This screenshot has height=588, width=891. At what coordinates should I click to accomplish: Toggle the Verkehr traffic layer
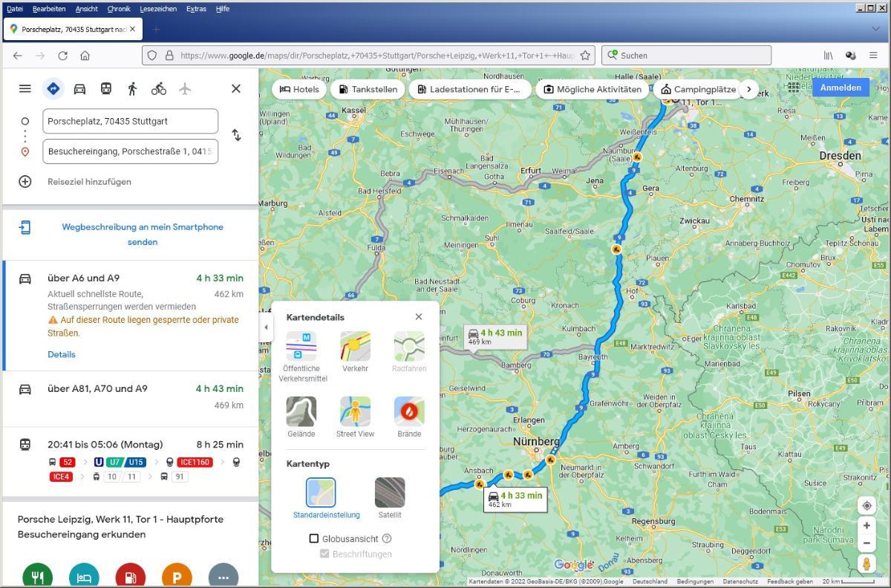point(355,347)
